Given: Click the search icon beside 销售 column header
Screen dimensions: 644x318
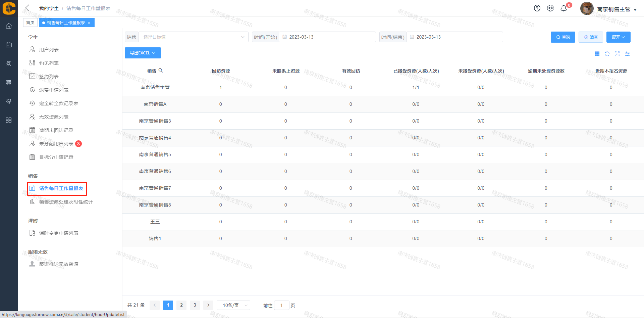Looking at the screenshot, I should pos(161,71).
